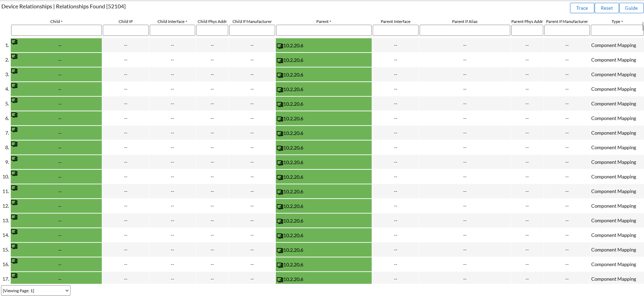The width and height of the screenshot is (644, 296).
Task: Sort by the Type column header
Action: pos(617,22)
